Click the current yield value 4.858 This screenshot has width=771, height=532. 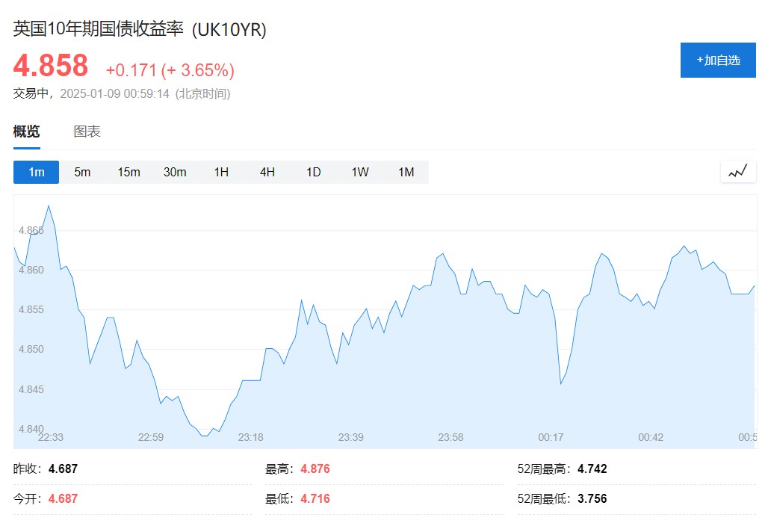point(51,66)
